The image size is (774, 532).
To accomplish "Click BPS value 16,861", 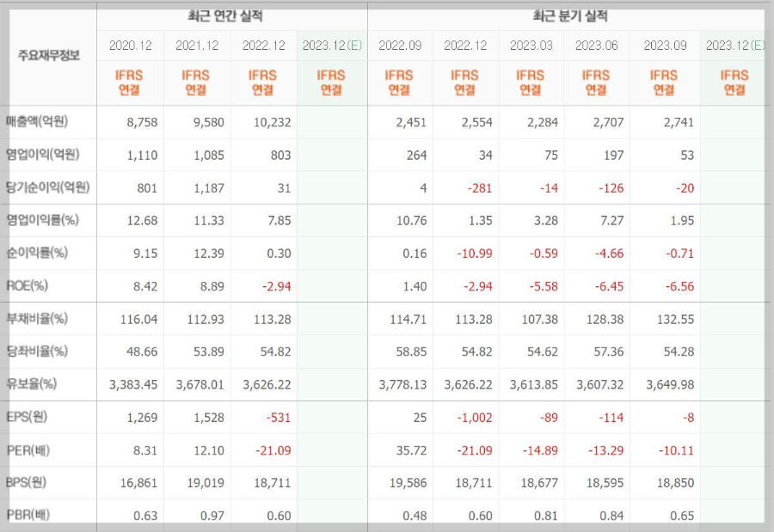I will point(138,483).
